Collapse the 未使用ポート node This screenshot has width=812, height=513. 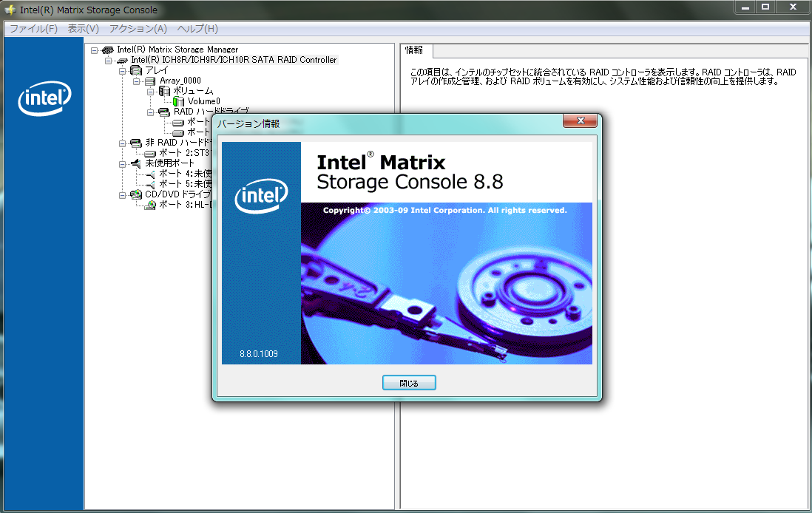coord(122,164)
